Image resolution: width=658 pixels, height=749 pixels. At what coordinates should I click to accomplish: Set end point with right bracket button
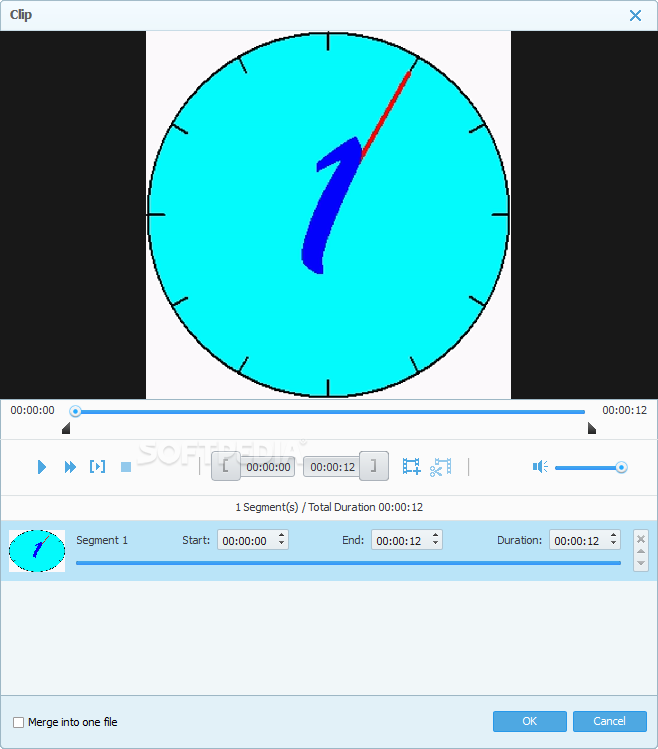click(374, 466)
